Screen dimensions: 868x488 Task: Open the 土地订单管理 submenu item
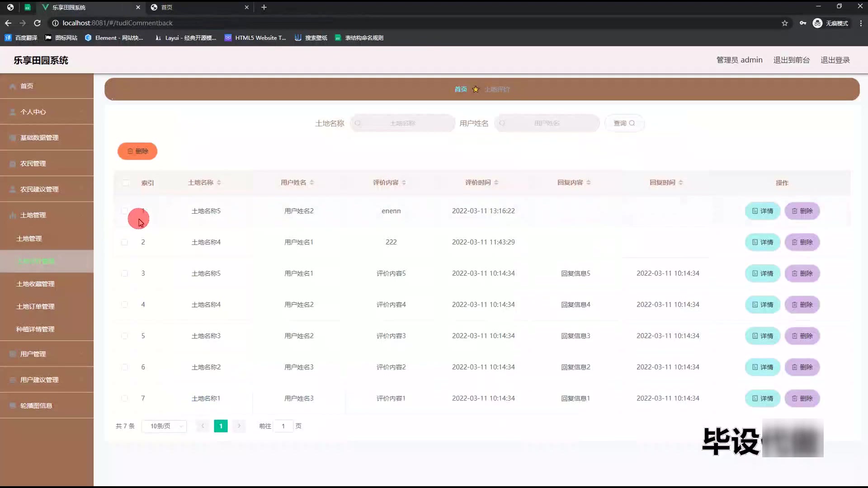[47, 306]
